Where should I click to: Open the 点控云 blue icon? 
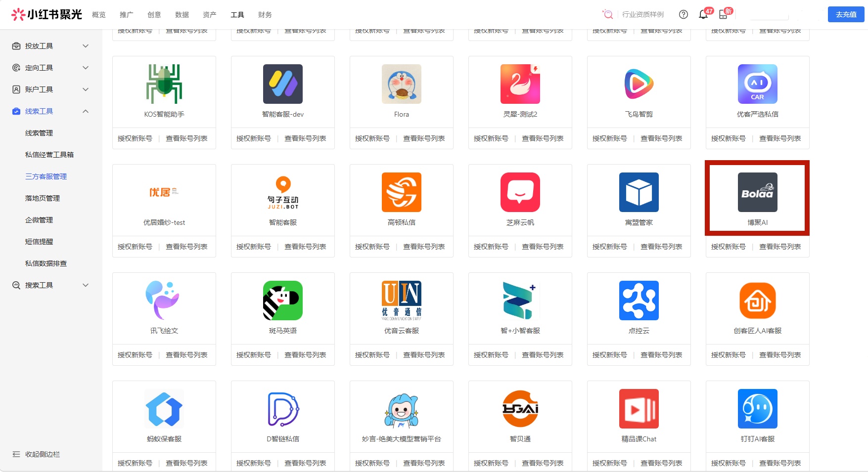[639, 300]
